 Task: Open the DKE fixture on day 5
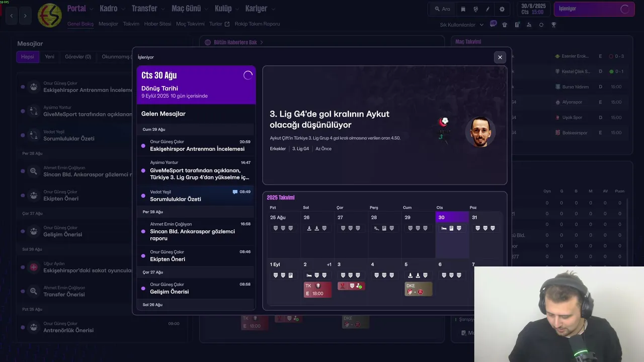(419, 289)
